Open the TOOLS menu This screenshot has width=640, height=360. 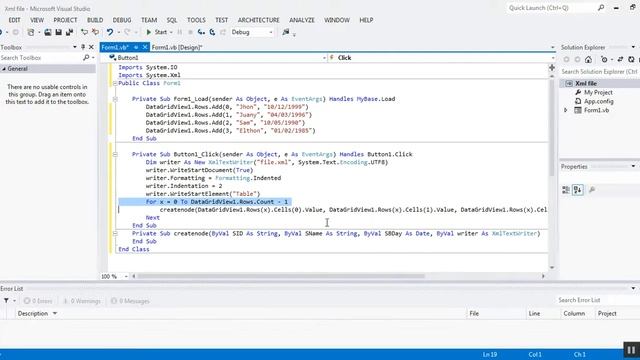196,20
